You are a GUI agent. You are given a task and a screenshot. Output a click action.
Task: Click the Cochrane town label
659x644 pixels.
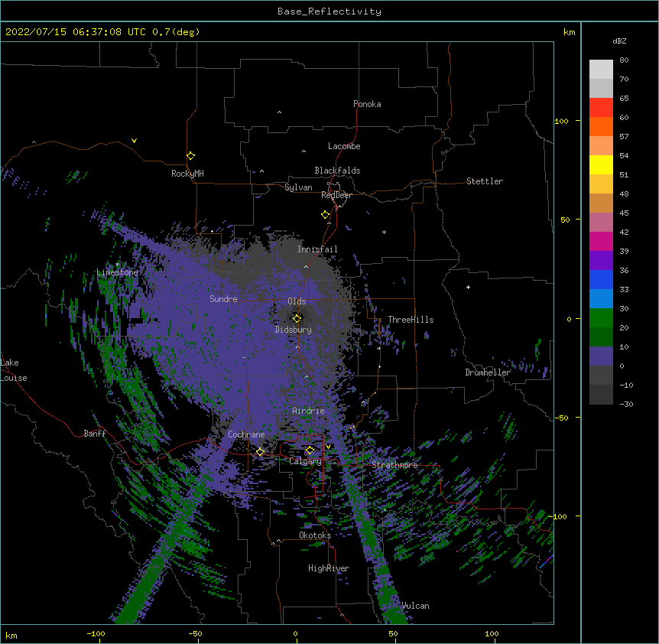point(246,434)
